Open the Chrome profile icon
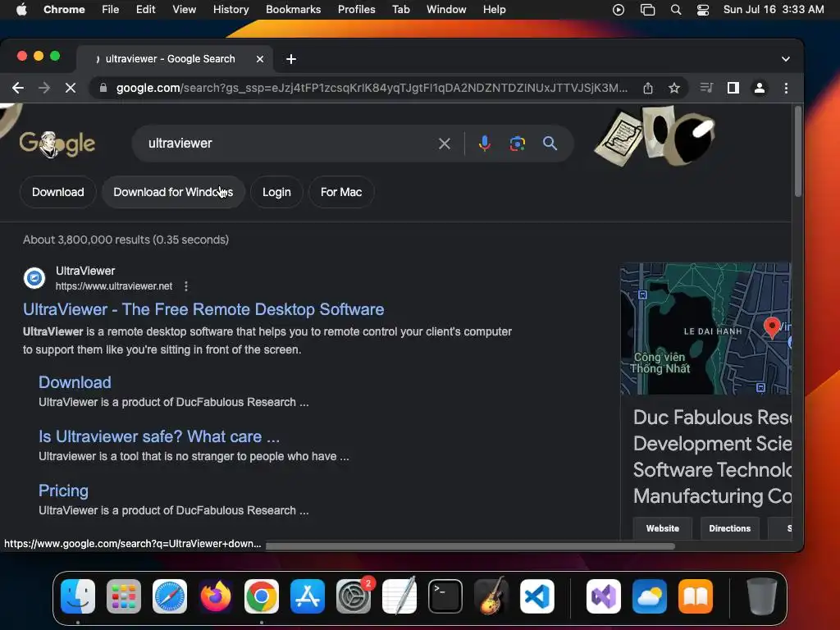The width and height of the screenshot is (840, 630). coord(759,88)
